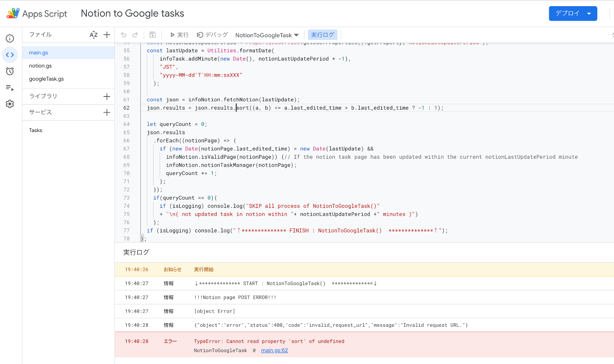Click the "JST" string in code
The width and height of the screenshot is (614, 364).
pos(168,67)
